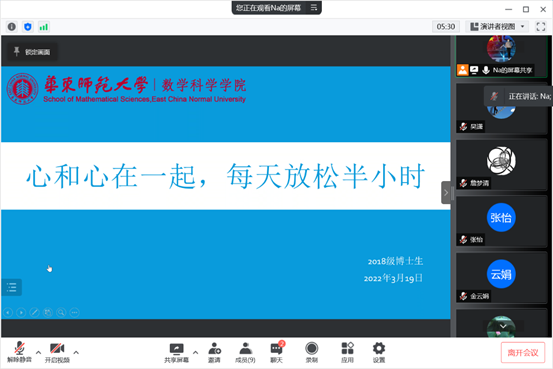553x369 pixels.
Task: Open the Invite participants icon
Action: tap(214, 352)
